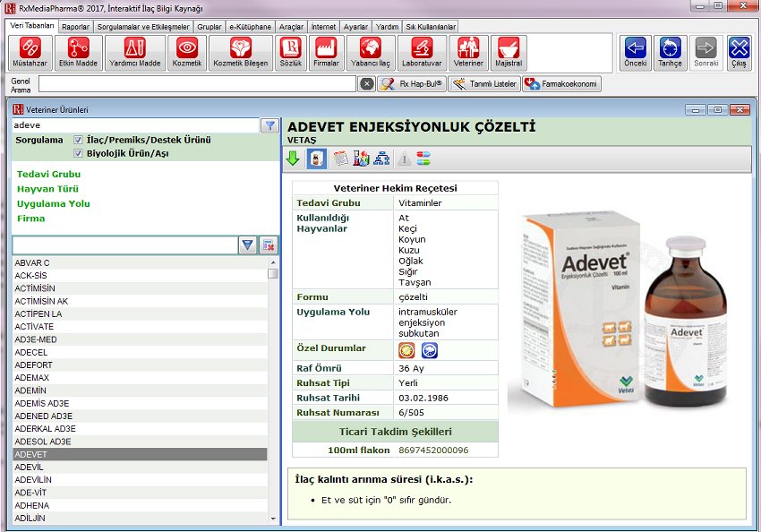
Task: Select ACTİPEN LA in the list
Action: [x=140, y=314]
